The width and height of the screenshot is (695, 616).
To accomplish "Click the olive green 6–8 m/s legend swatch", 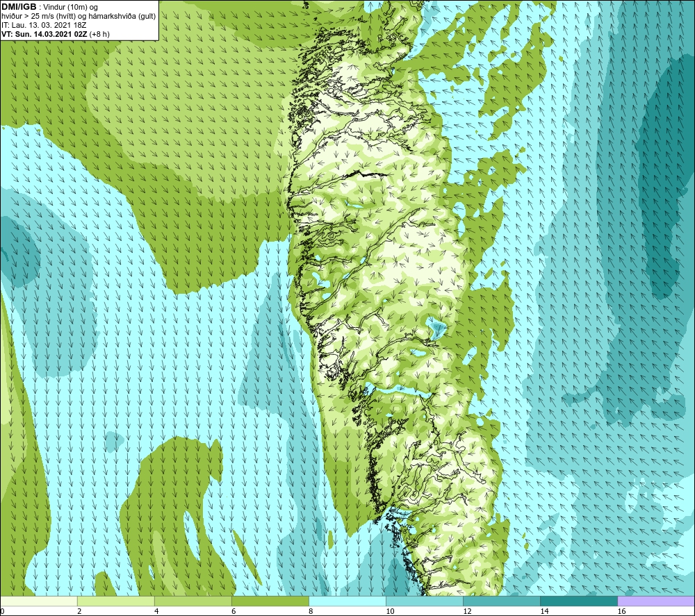I will pyautogui.click(x=270, y=601).
